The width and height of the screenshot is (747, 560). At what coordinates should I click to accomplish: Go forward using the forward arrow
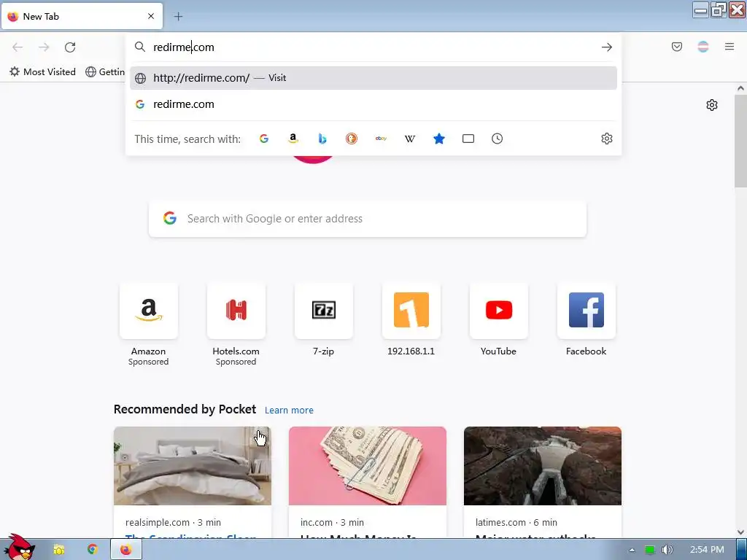tap(44, 47)
